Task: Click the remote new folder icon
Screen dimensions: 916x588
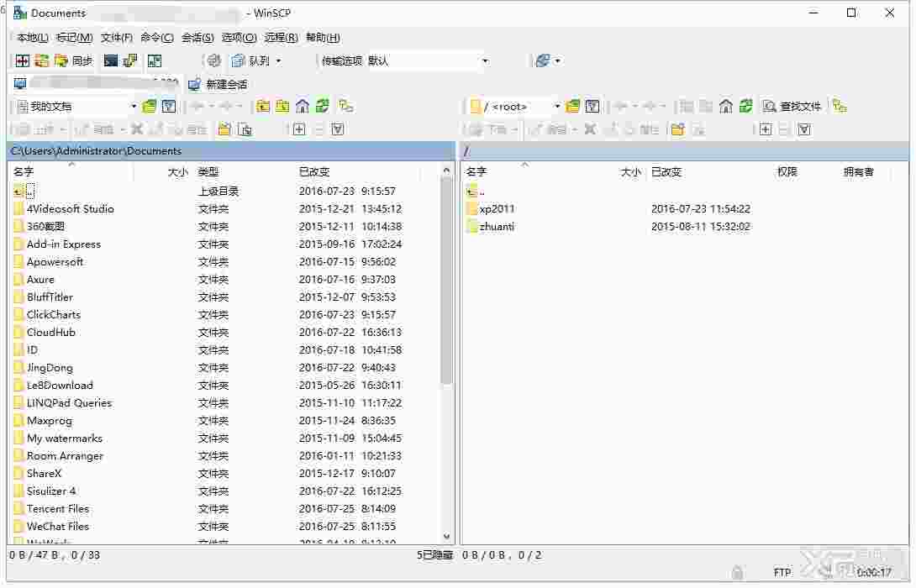Action: [677, 129]
